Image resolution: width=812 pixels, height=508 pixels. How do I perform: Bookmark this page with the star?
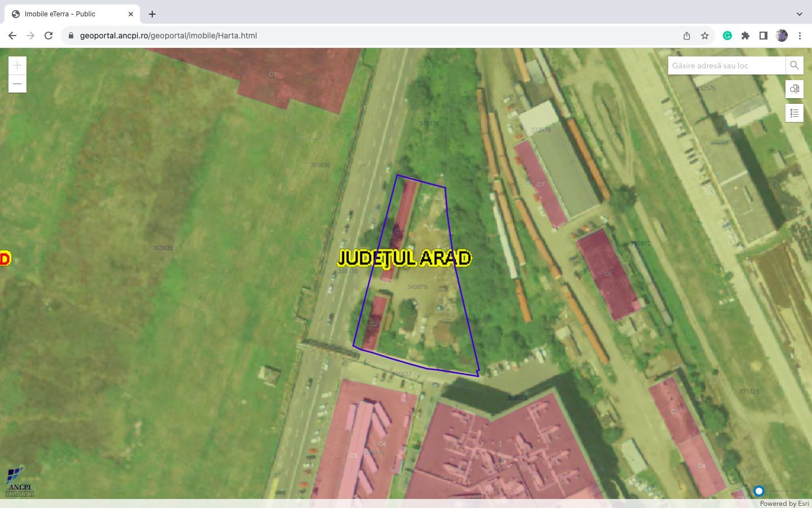click(705, 36)
